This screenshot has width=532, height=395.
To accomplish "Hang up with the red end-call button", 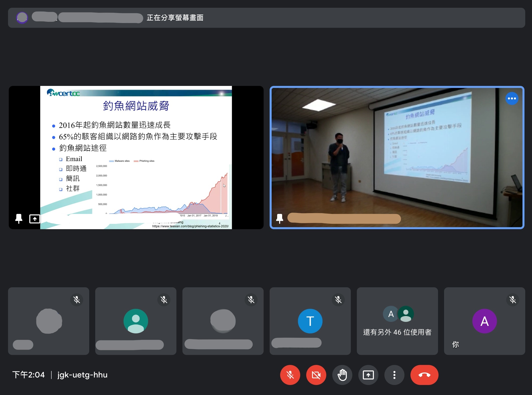I will point(424,375).
